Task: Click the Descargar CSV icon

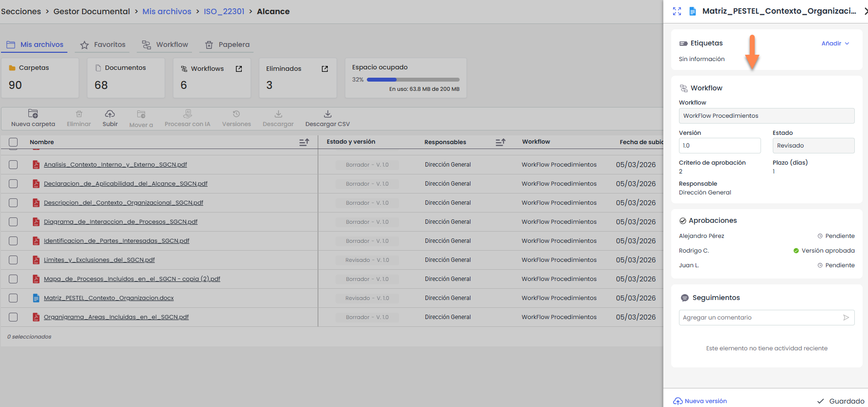Action: (x=327, y=114)
